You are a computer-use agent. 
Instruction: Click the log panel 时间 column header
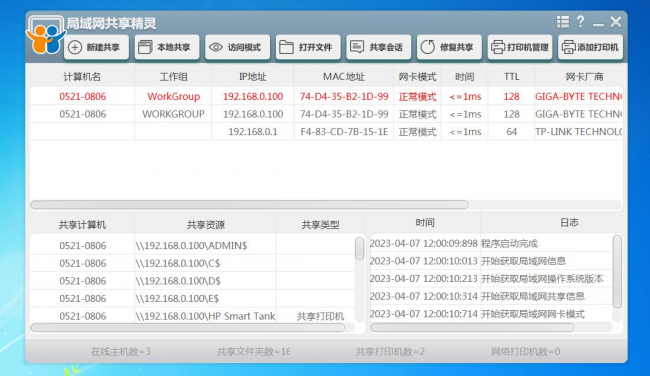click(425, 223)
